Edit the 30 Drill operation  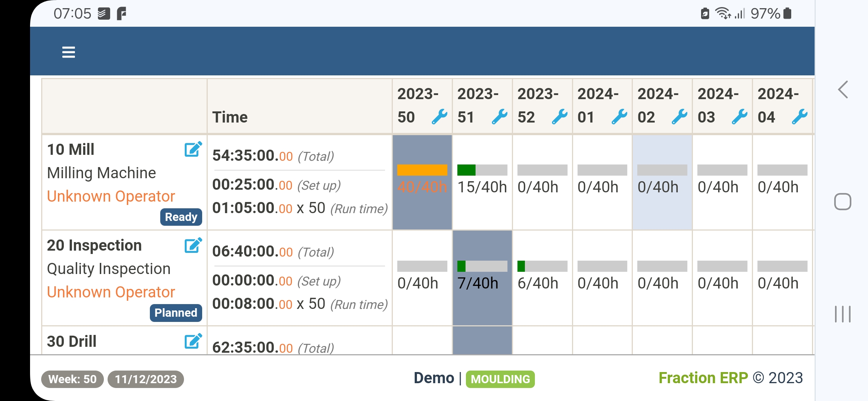(x=193, y=341)
